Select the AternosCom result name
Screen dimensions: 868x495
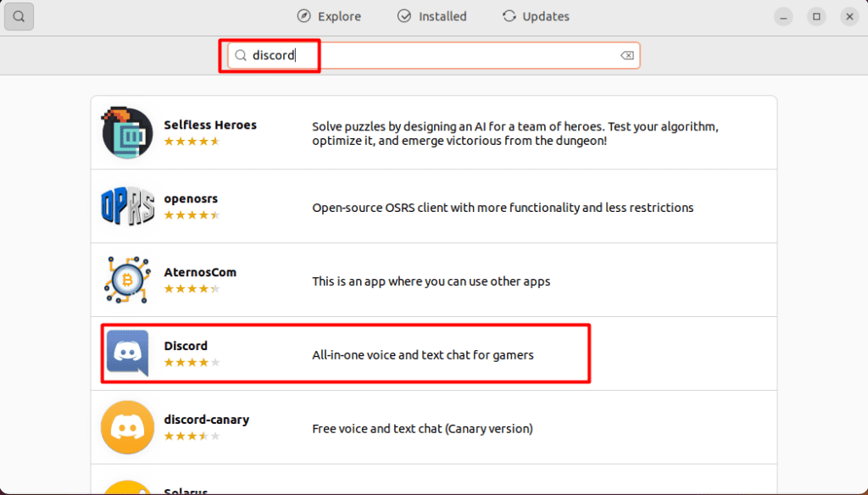[200, 272]
